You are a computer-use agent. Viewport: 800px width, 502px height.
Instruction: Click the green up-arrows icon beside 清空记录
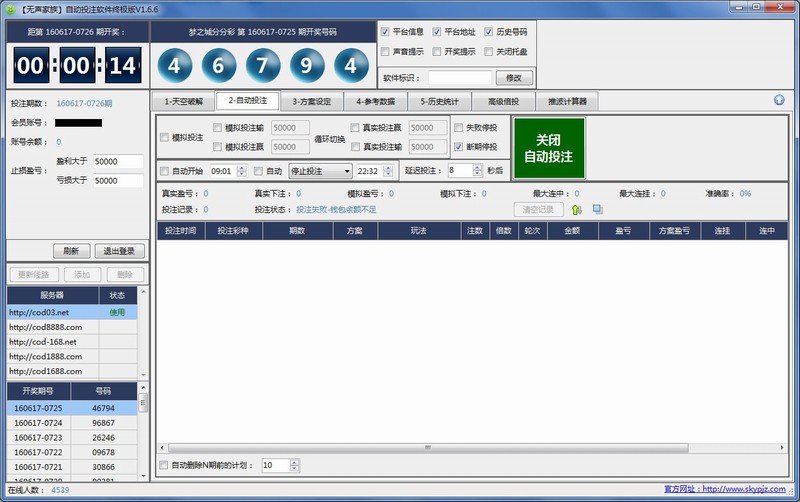click(x=577, y=210)
